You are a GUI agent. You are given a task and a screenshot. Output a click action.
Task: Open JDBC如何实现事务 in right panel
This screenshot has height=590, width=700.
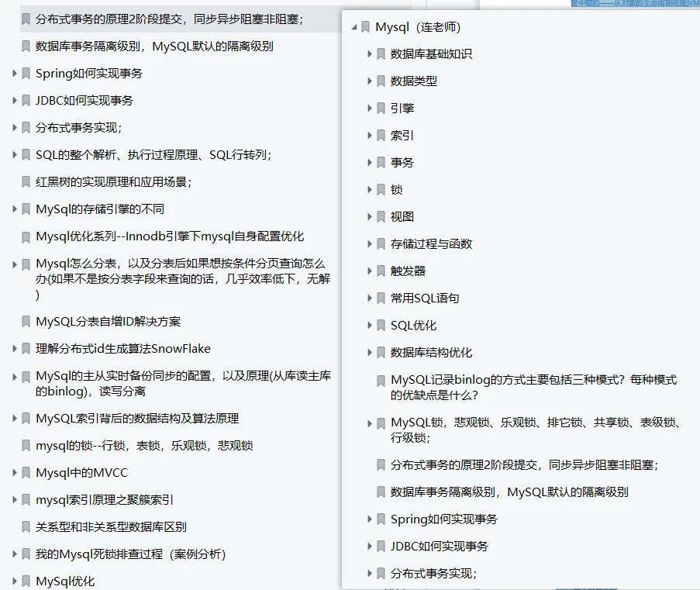click(440, 547)
